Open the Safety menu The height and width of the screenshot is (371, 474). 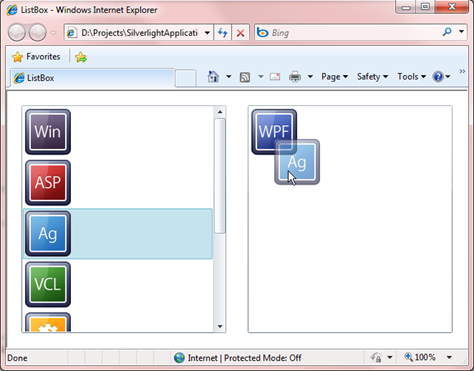tap(372, 77)
